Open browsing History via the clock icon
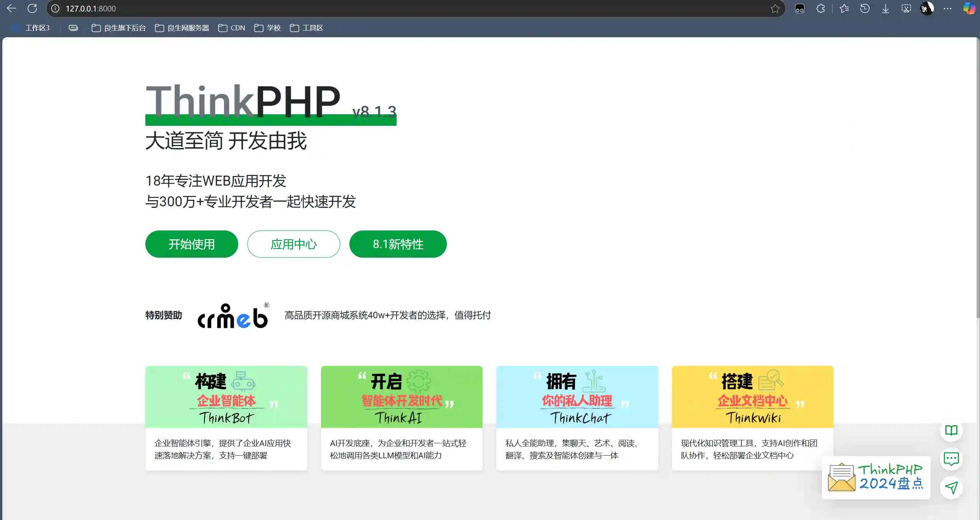This screenshot has height=520, width=980. (864, 8)
